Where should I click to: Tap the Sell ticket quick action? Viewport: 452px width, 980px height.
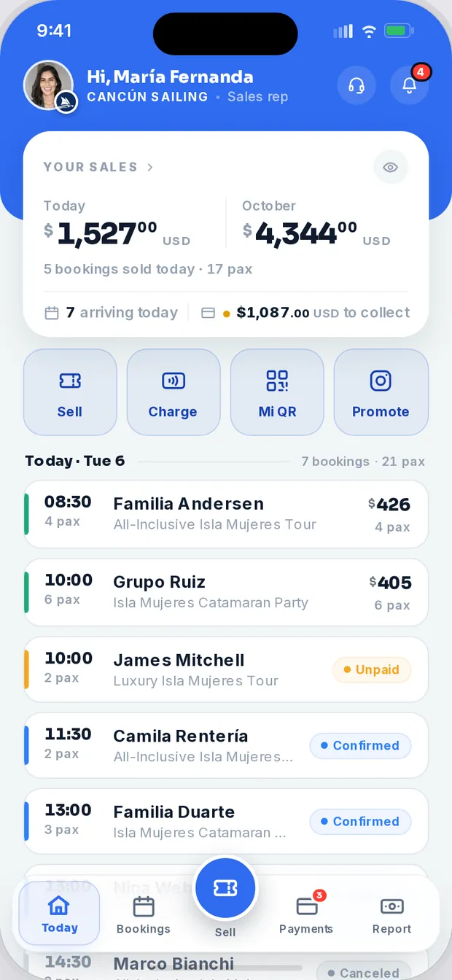coord(70,392)
